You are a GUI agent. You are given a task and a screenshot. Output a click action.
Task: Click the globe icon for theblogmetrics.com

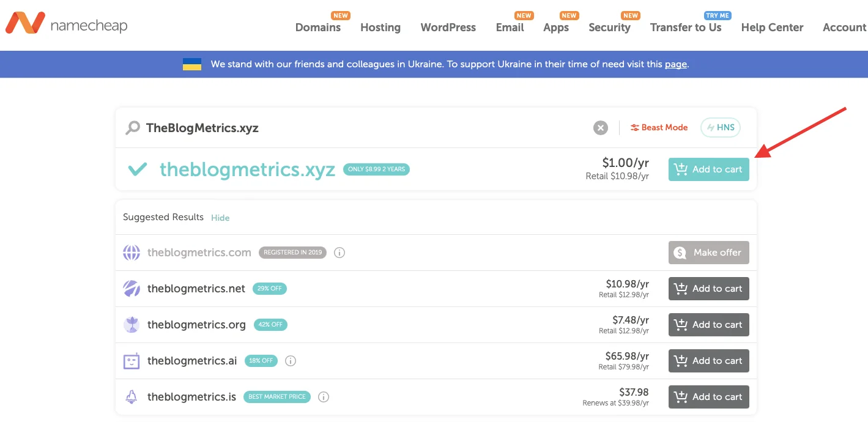pos(132,253)
